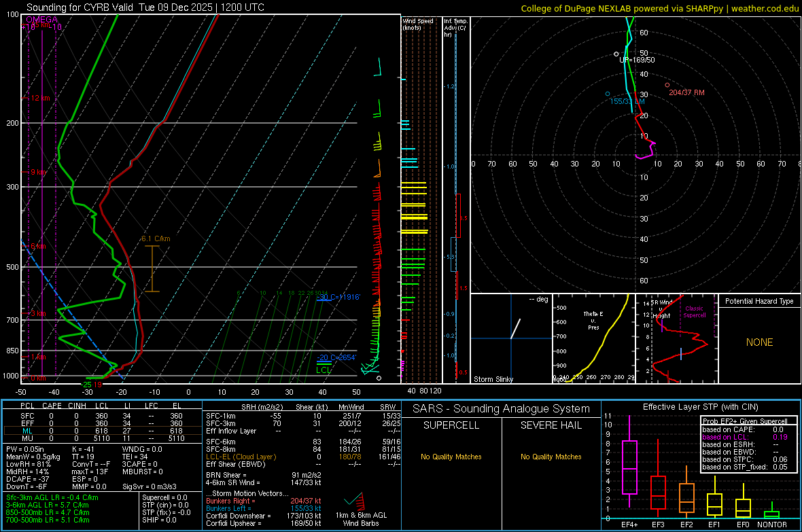The width and height of the screenshot is (802, 532).
Task: Click the red EF3 box plot
Action: 658,492
